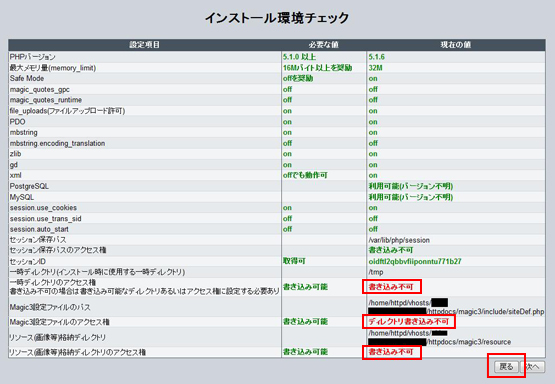Click the 戻る (Back) button
The height and width of the screenshot is (384, 555).
tap(506, 367)
